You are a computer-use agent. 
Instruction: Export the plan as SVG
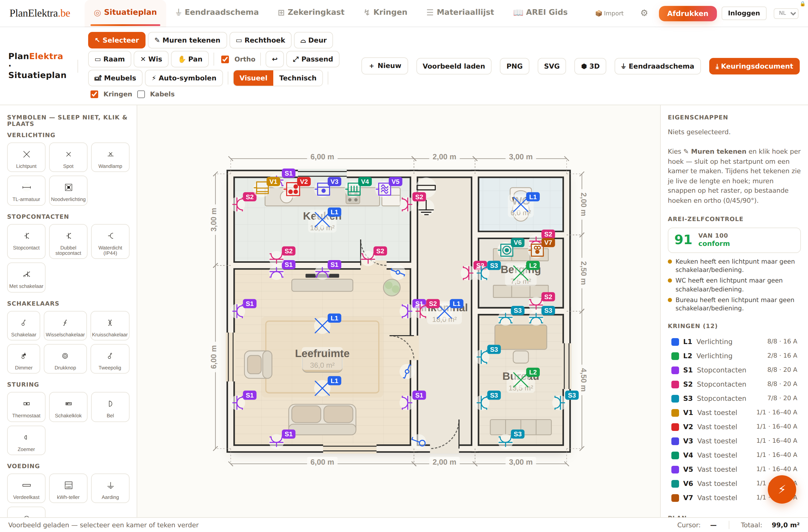(x=552, y=66)
